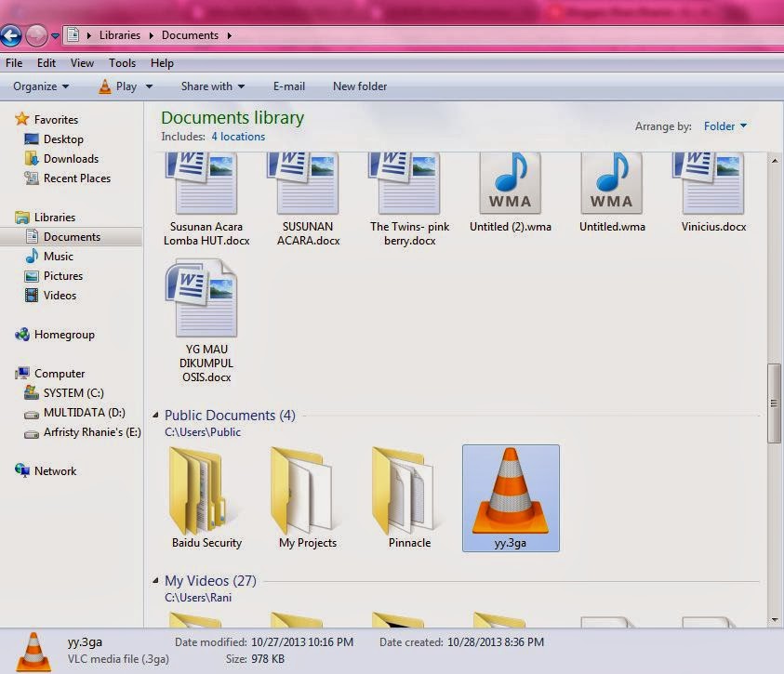Open the View menu
This screenshot has width=784, height=674.
82,63
